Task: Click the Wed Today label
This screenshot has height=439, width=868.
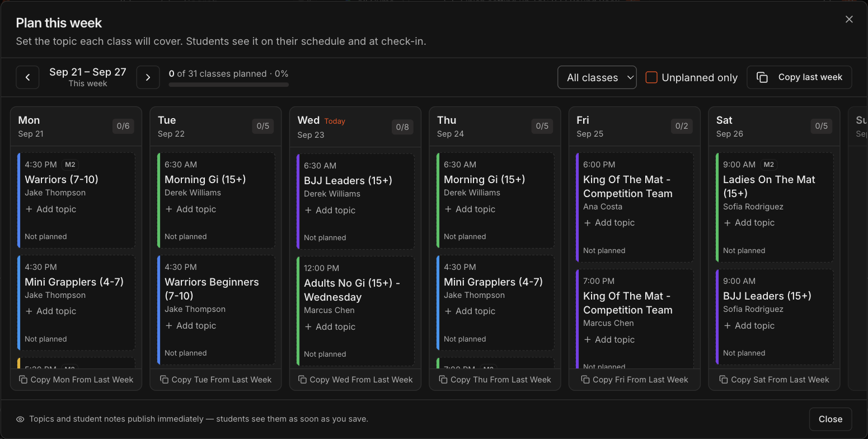Action: pyautogui.click(x=335, y=121)
